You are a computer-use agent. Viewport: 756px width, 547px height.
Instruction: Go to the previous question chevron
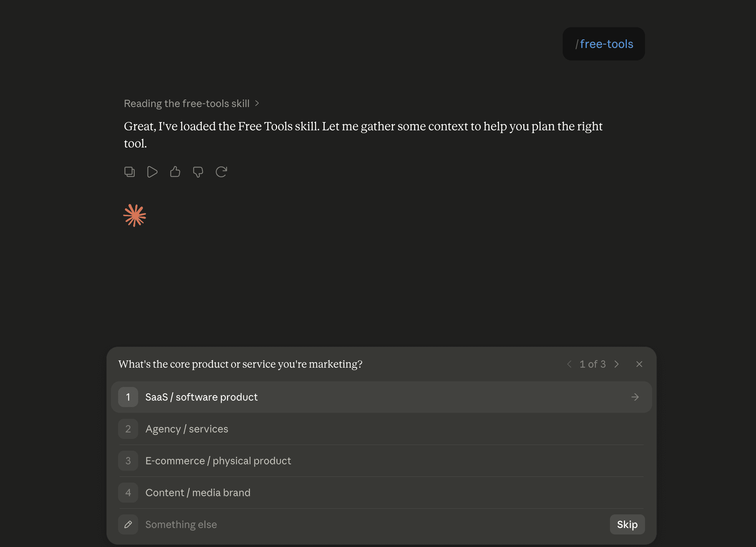(x=569, y=364)
